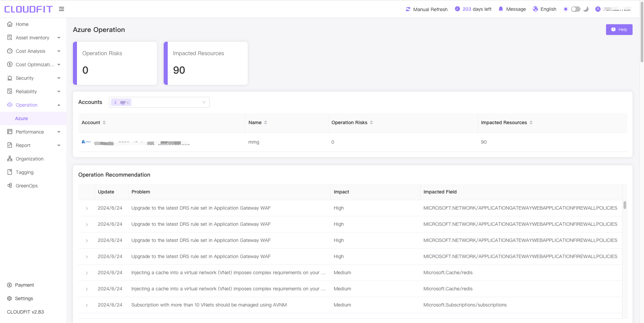Click the language globe icon
644x323 pixels.
pos(535,9)
